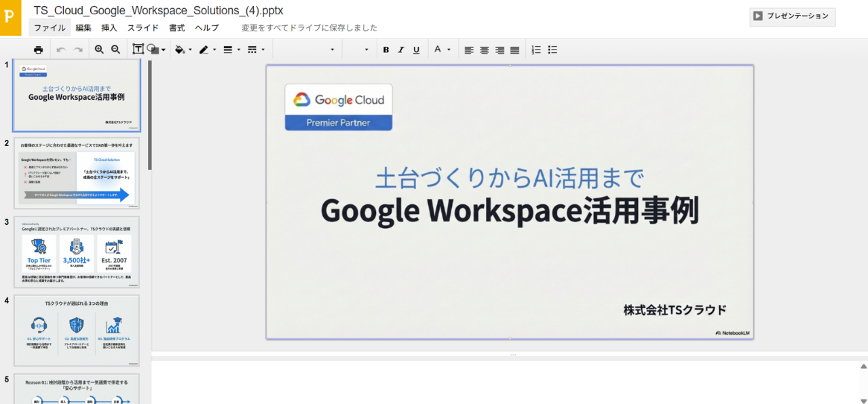Toggle underline formatting
This screenshot has height=404, width=868.
pyautogui.click(x=415, y=49)
